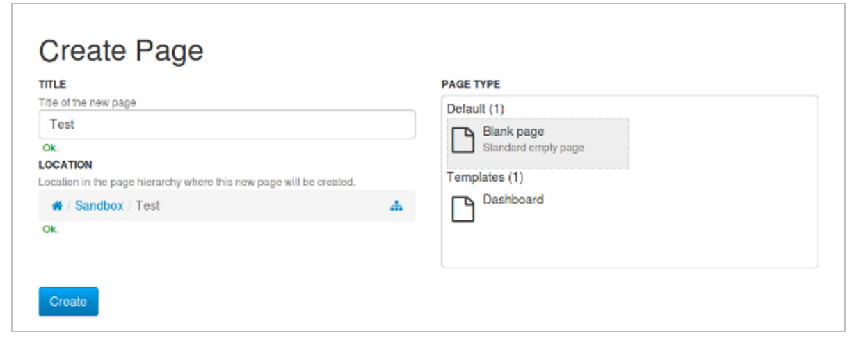Click the Test segment in location breadcrumb
The height and width of the screenshot is (338, 868).
[147, 206]
